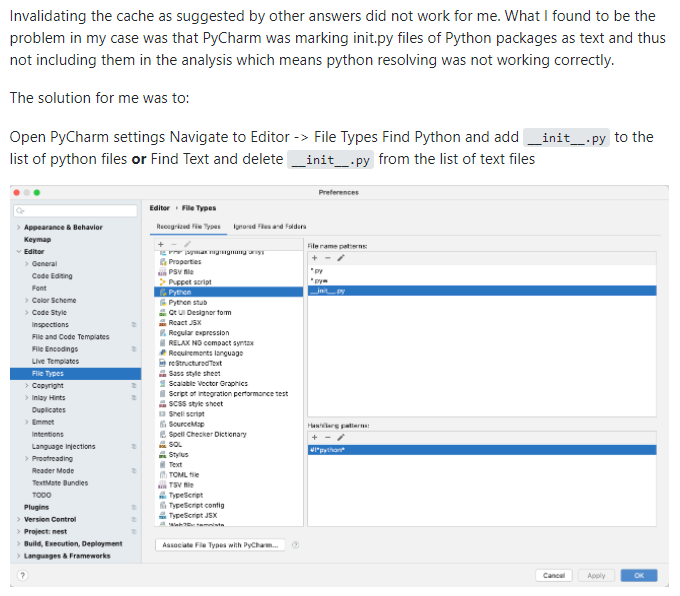This screenshot has width=680, height=596.
Task: Open the Code Editing settings page
Action: tap(52, 276)
